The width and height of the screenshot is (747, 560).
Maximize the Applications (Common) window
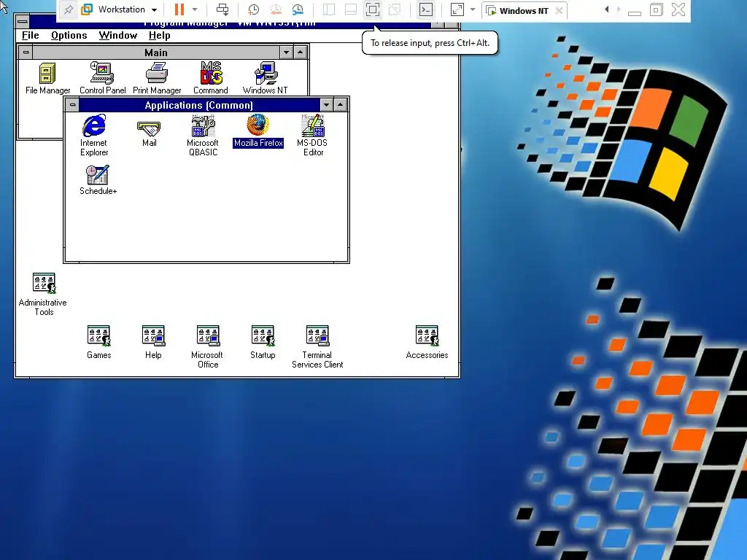pyautogui.click(x=340, y=105)
